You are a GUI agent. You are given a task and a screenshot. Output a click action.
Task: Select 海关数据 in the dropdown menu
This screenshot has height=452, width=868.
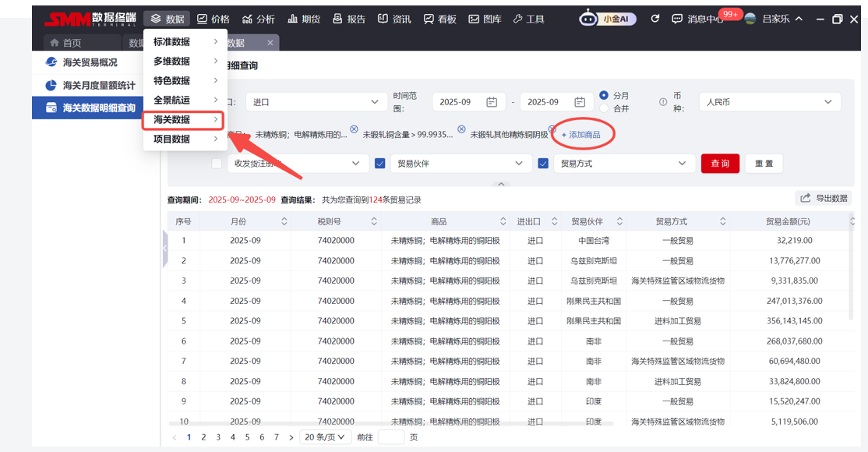pyautogui.click(x=184, y=120)
